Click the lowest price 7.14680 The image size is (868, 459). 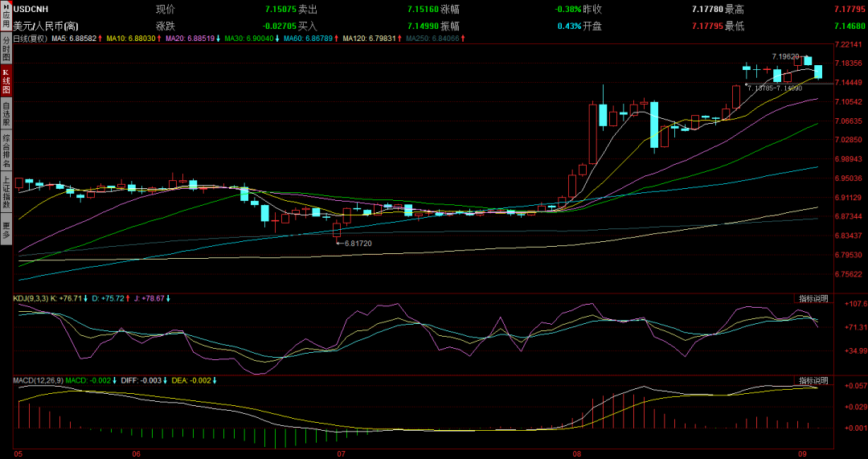click(x=850, y=26)
